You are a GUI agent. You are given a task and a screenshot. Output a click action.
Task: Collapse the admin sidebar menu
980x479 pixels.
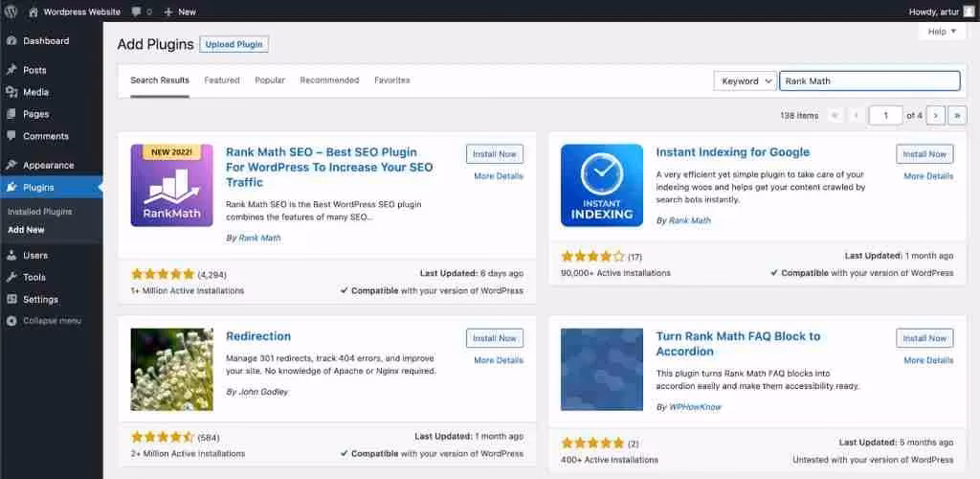[51, 321]
